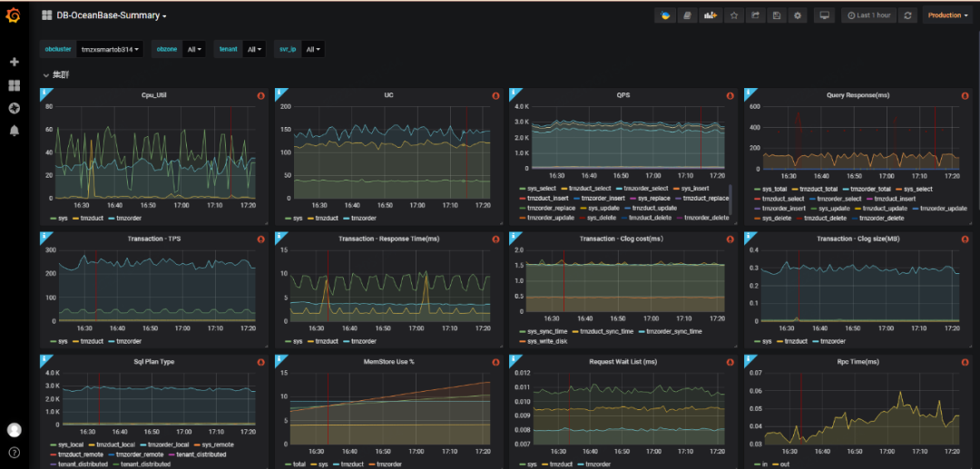Viewport: 980px width, 469px height.
Task: Click alert heart icon on UC panel
Action: 495,95
